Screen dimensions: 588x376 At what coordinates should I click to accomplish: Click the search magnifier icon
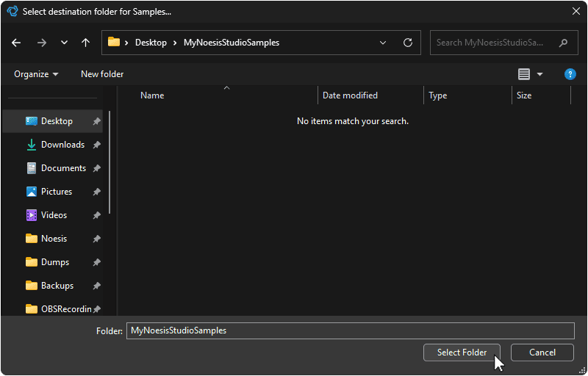[563, 43]
